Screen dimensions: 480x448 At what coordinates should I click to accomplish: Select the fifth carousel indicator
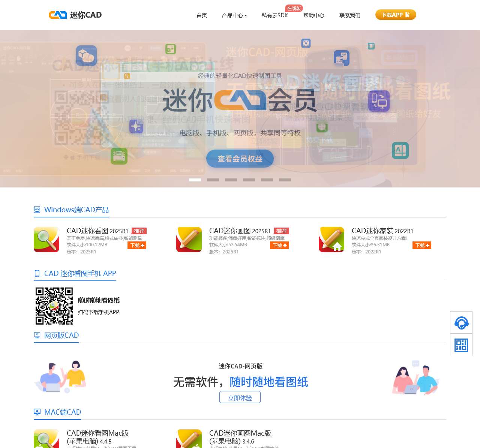pyautogui.click(x=267, y=180)
